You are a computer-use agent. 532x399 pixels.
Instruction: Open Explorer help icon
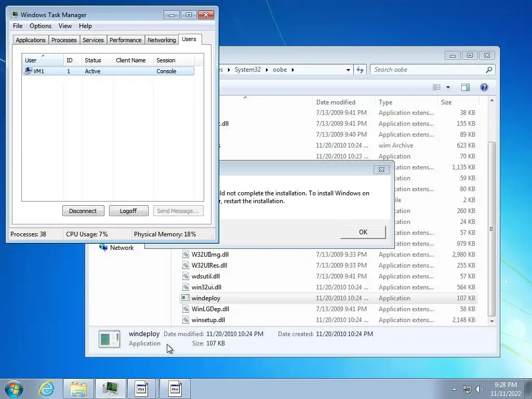484,87
